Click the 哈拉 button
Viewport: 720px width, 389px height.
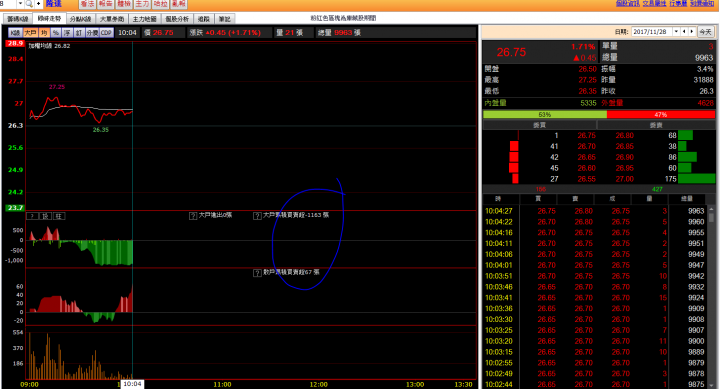[x=161, y=4]
